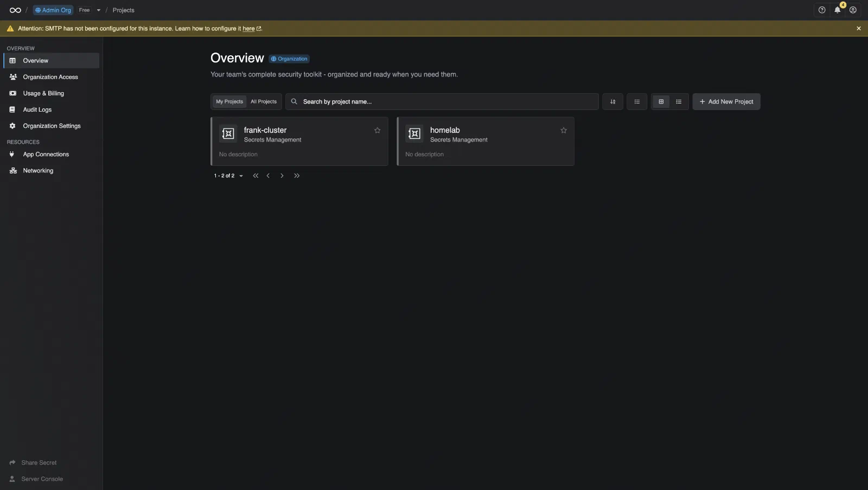Open the project filter list icon

pyautogui.click(x=637, y=102)
